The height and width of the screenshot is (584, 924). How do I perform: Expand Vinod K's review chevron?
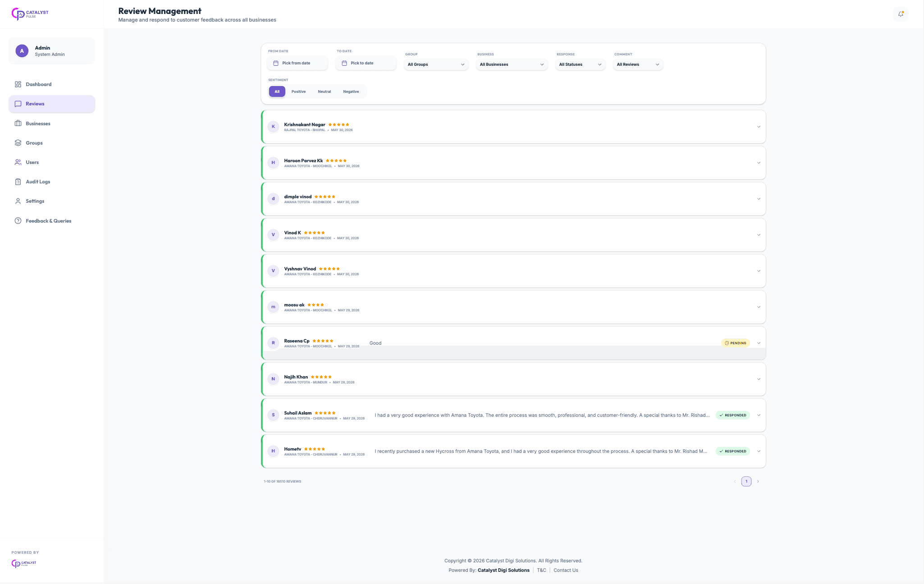point(759,235)
